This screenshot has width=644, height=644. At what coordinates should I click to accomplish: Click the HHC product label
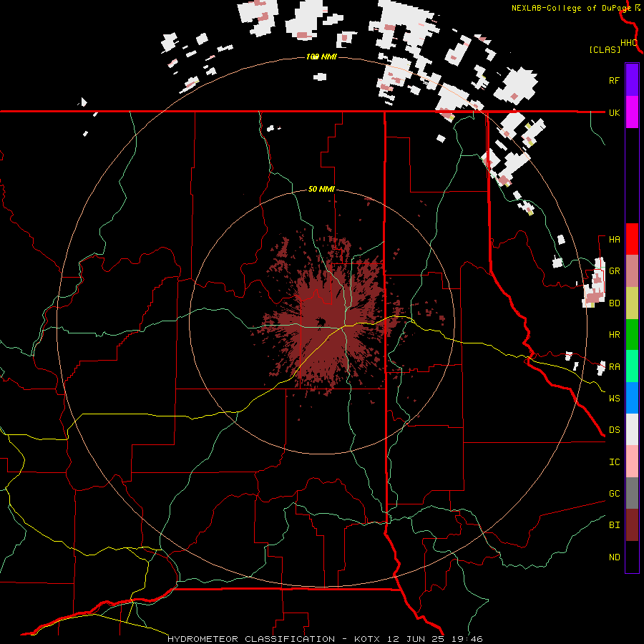(628, 43)
